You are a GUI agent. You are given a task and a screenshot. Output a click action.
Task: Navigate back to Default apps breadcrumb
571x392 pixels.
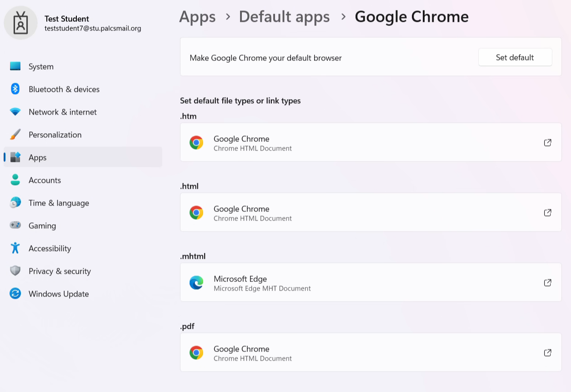tap(284, 17)
